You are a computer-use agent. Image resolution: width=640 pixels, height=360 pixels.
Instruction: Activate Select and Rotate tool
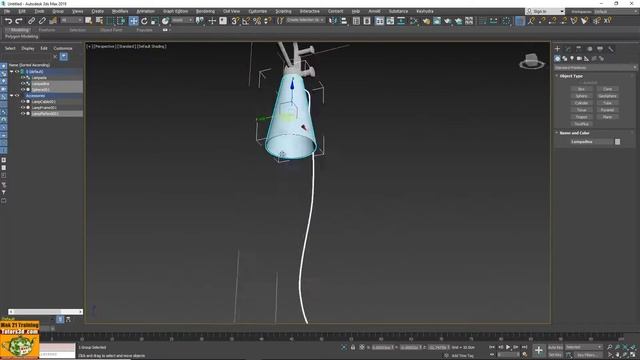(144, 21)
